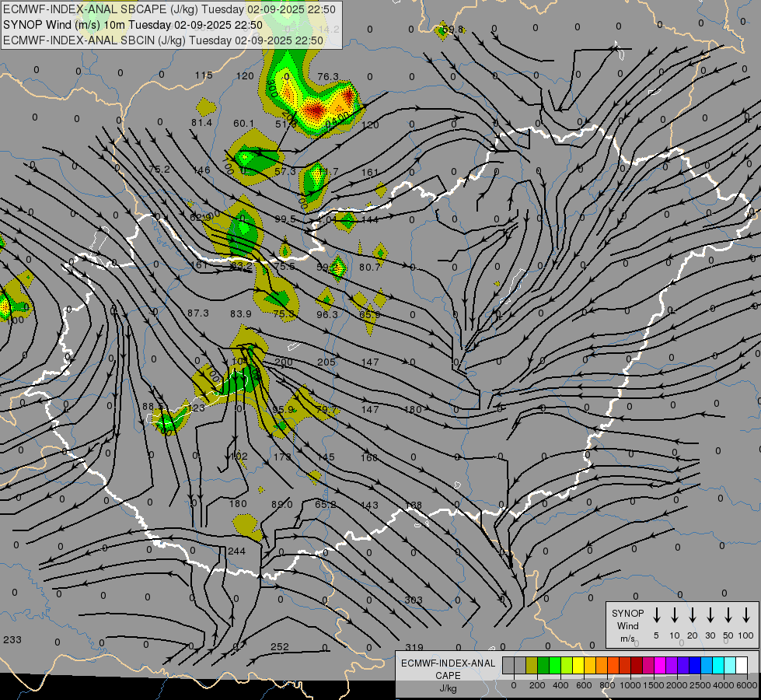Screen dimensions: 761x700
Task: Click the map value 59.8
Action: (453, 30)
